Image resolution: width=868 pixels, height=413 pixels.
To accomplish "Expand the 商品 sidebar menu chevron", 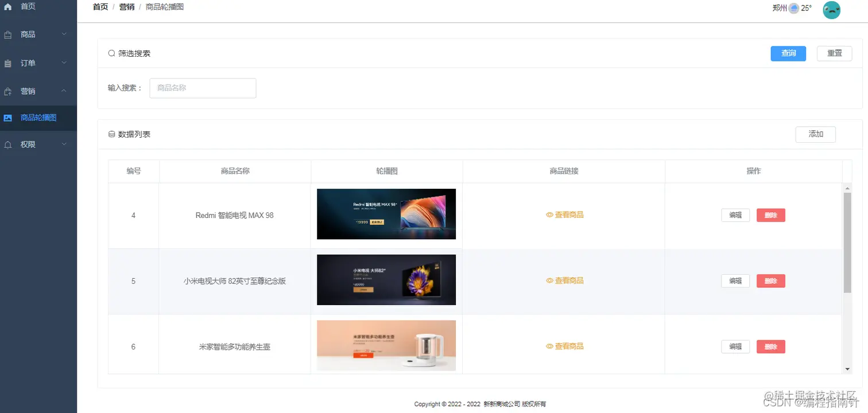I will click(64, 34).
